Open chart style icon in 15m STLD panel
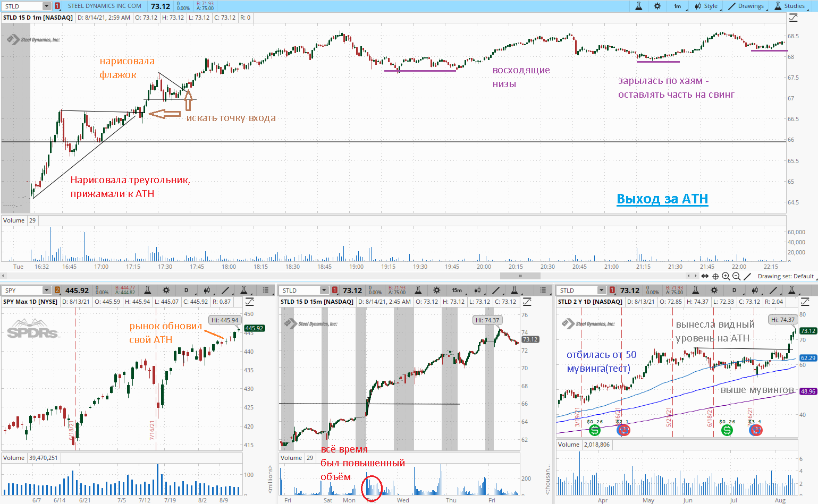The height and width of the screenshot is (504, 818). click(477, 290)
